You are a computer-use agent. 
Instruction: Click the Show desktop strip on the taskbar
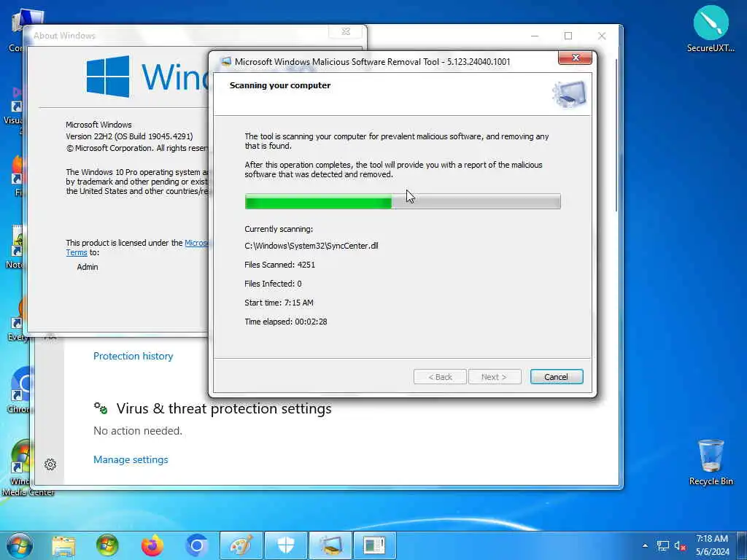742,545
